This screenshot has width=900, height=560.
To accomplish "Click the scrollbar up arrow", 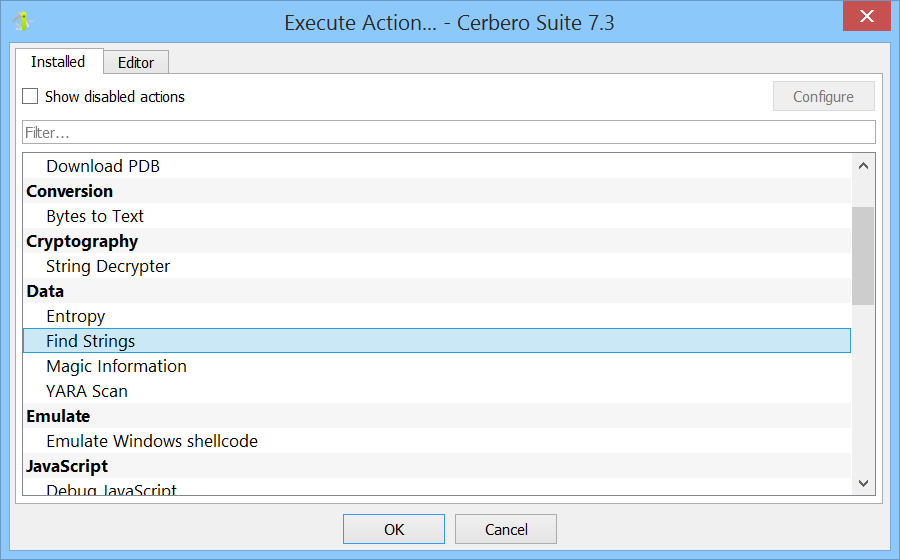I will pos(864,165).
